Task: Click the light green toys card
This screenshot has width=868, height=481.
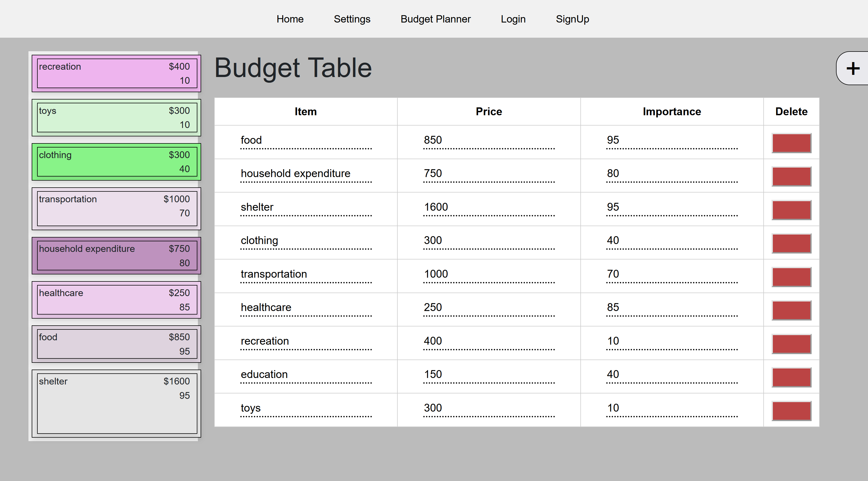Action: [x=117, y=118]
